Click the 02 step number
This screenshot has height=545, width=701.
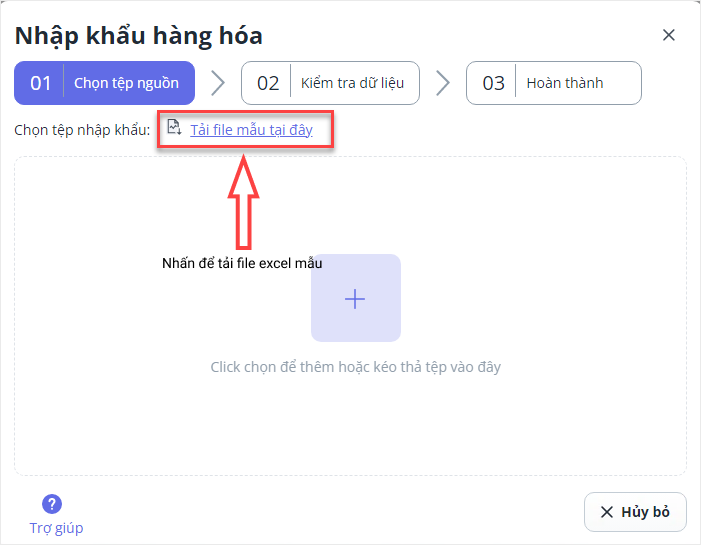(x=268, y=83)
